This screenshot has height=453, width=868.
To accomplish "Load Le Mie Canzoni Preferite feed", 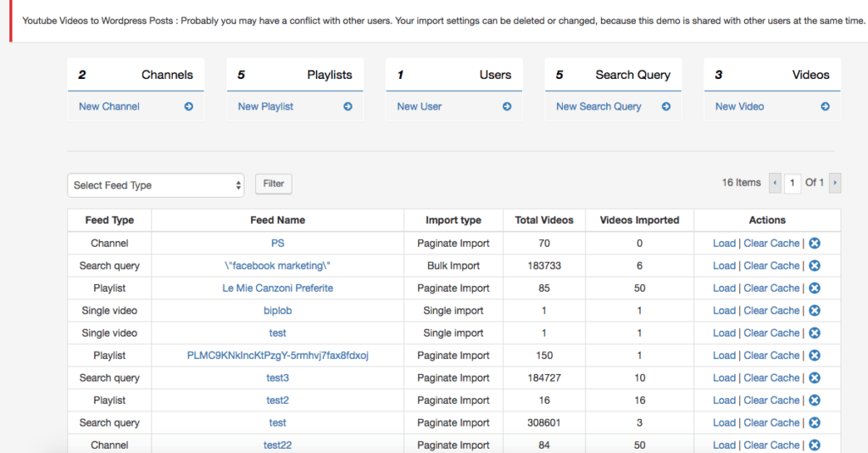I will [x=724, y=288].
